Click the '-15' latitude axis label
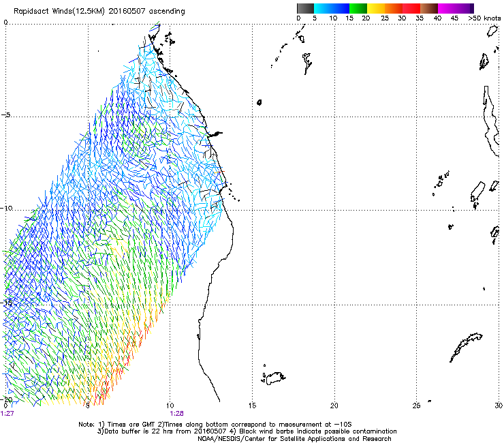The width and height of the screenshot is (504, 443). point(7,303)
